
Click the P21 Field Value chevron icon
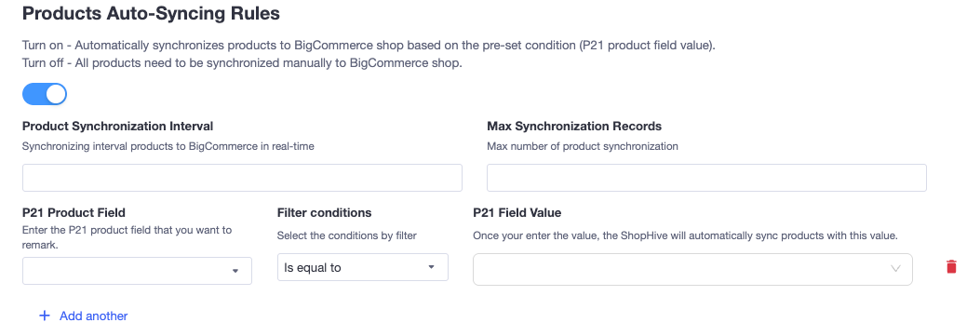(x=895, y=269)
